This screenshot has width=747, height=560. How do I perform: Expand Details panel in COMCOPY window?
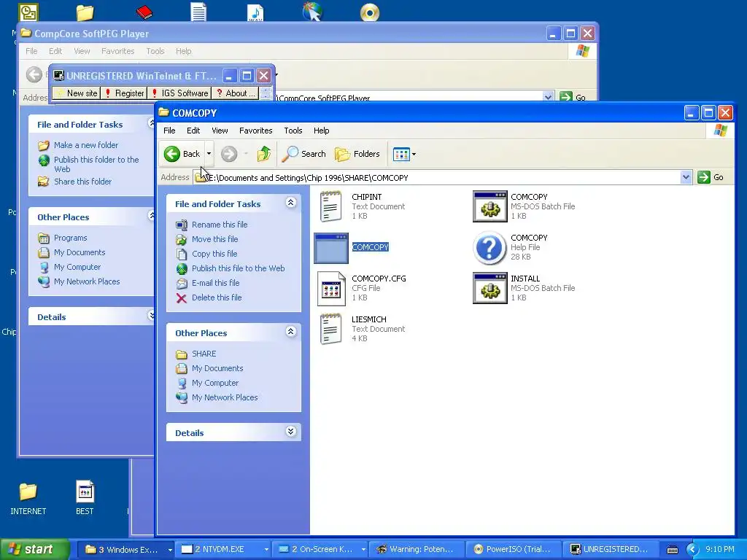click(290, 432)
